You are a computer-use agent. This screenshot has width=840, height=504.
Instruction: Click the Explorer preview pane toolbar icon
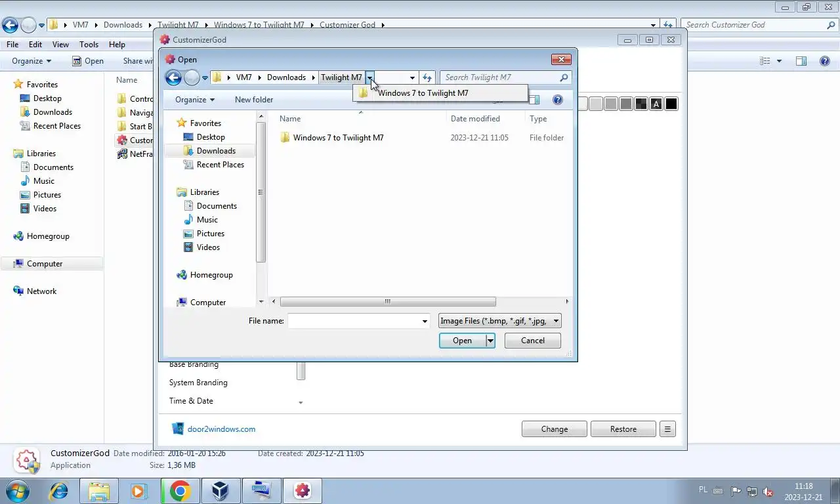pos(801,61)
